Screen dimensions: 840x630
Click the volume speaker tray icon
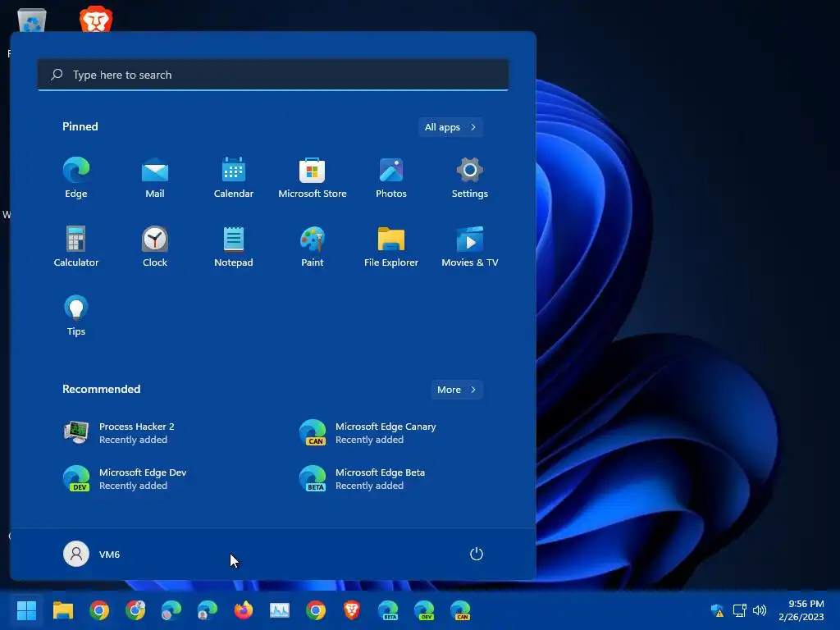click(x=760, y=610)
